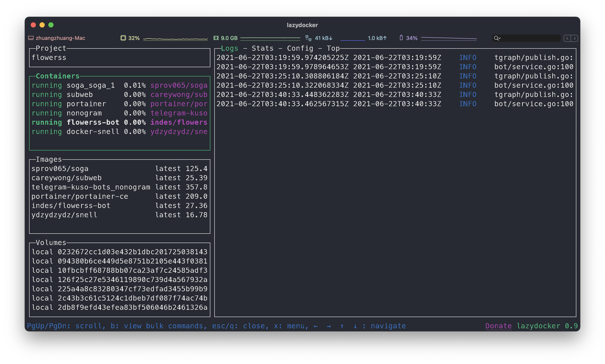This screenshot has width=605, height=364.
Task: Pick the docker-snell container
Action: [x=120, y=132]
